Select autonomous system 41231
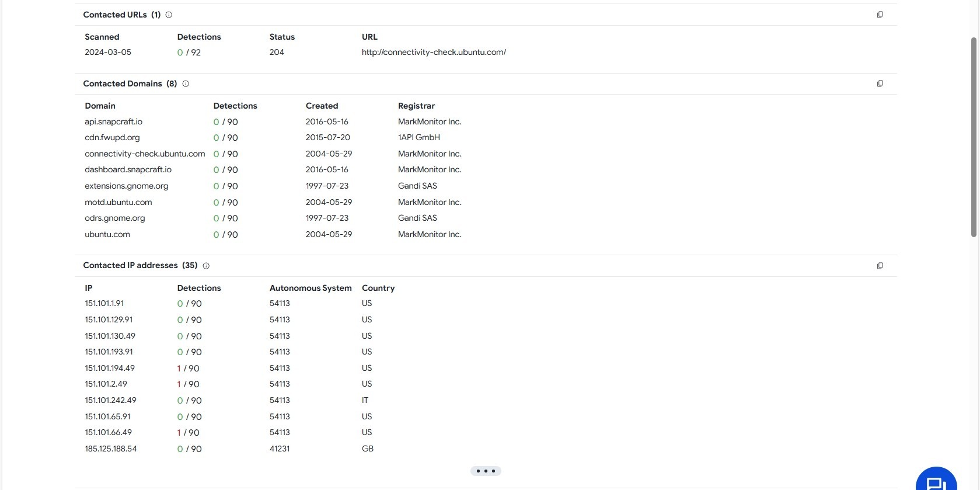The image size is (980, 490). [280, 449]
